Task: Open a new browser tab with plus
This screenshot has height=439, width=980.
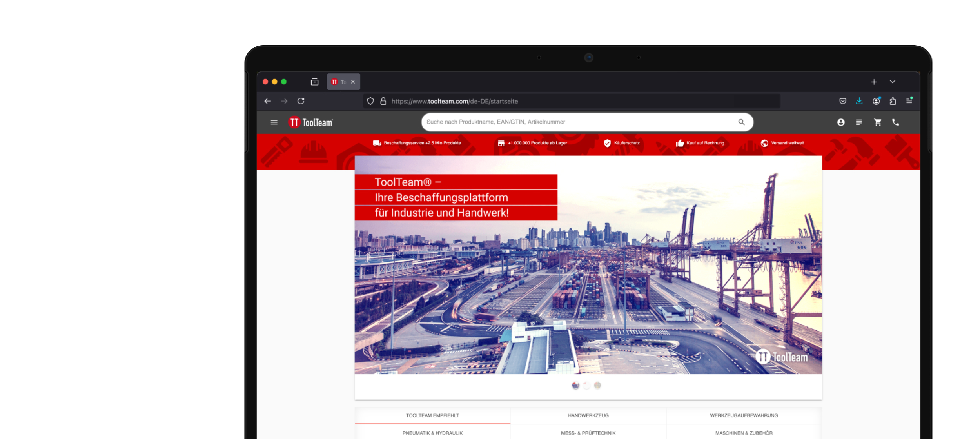Action: (874, 82)
